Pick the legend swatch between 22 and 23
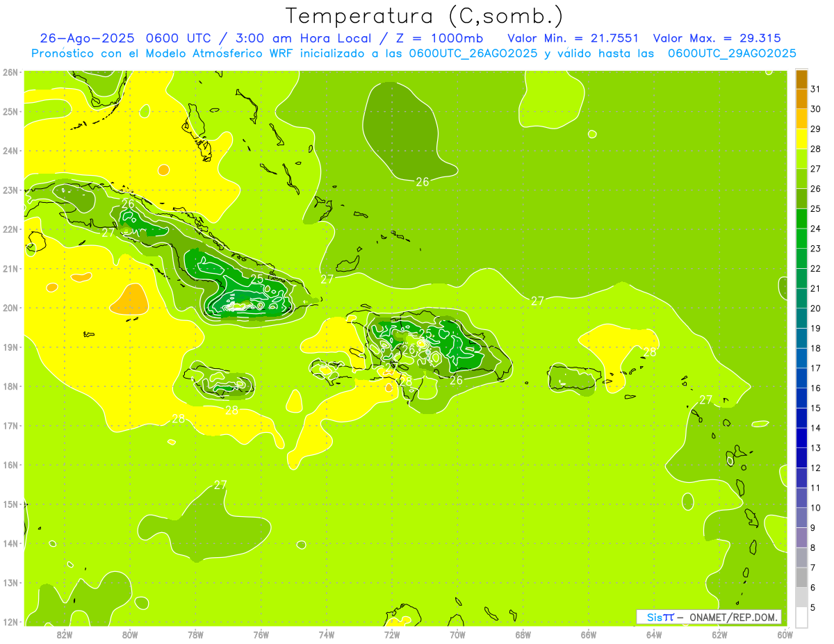 801,258
